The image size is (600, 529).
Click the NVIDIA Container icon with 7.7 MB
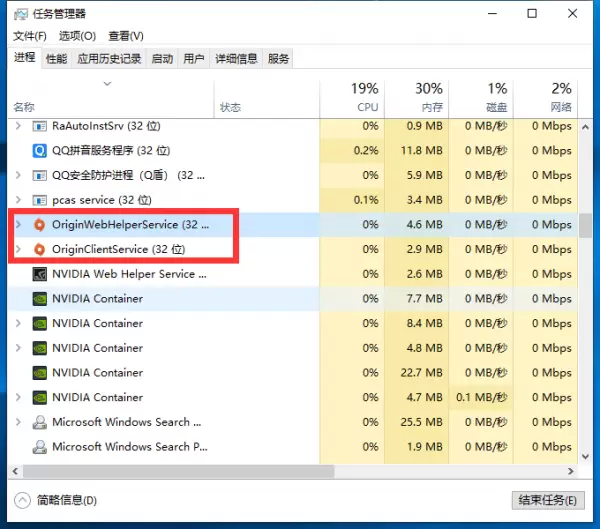(39, 299)
